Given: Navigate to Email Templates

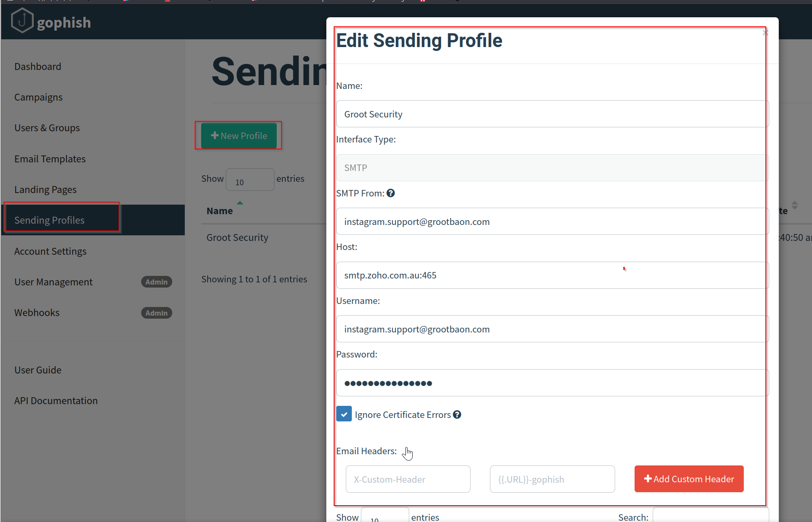Looking at the screenshot, I should click(x=50, y=159).
